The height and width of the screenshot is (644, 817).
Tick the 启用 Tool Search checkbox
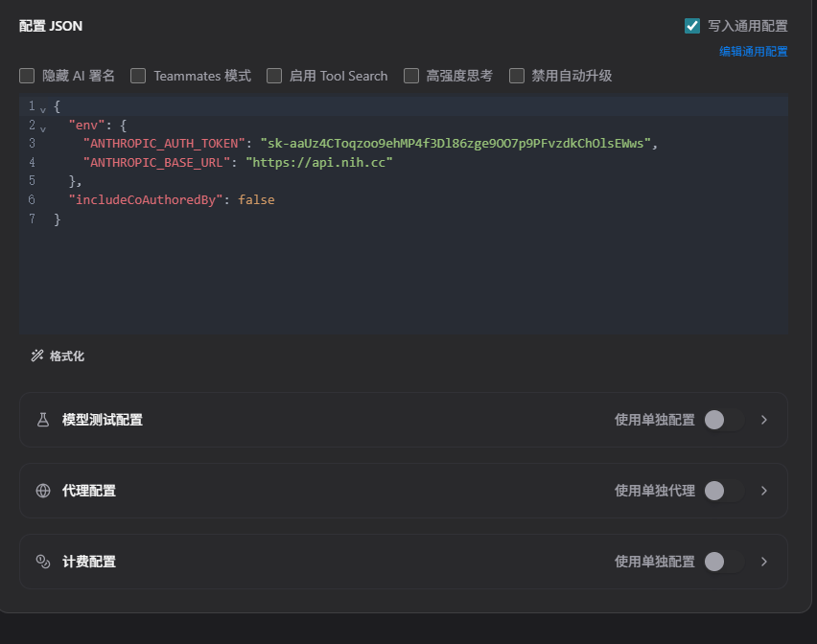274,76
